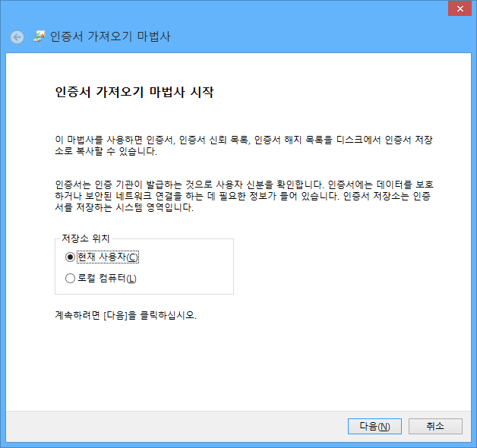The height and width of the screenshot is (448, 477).
Task: Click the 인증서 가져오기 마법사 title text
Action: tap(110, 36)
